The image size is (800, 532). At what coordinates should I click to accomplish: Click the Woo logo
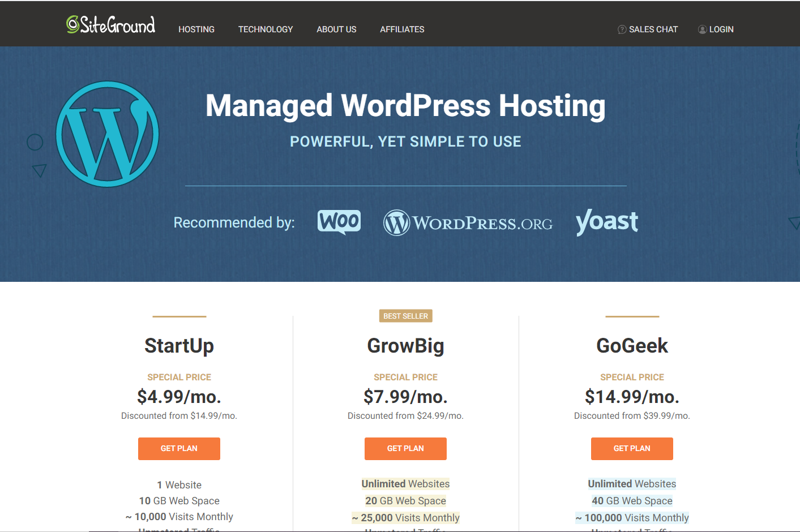pyautogui.click(x=339, y=222)
